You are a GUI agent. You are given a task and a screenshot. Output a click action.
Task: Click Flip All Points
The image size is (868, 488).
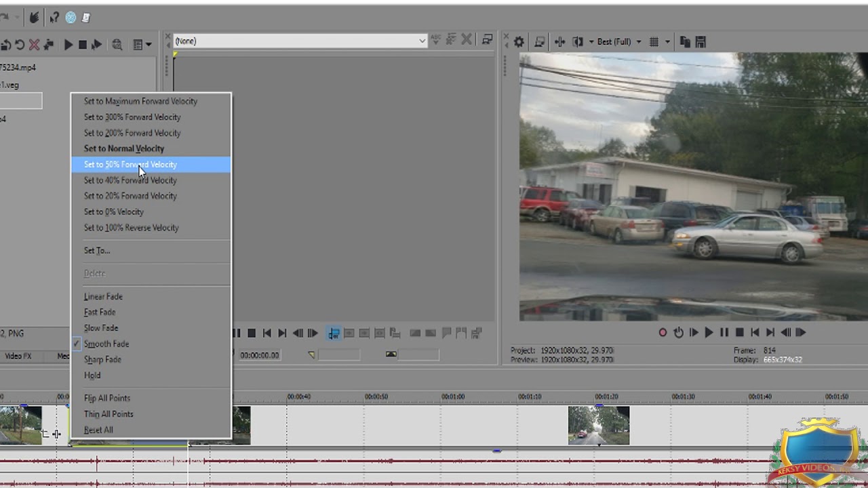point(151,398)
